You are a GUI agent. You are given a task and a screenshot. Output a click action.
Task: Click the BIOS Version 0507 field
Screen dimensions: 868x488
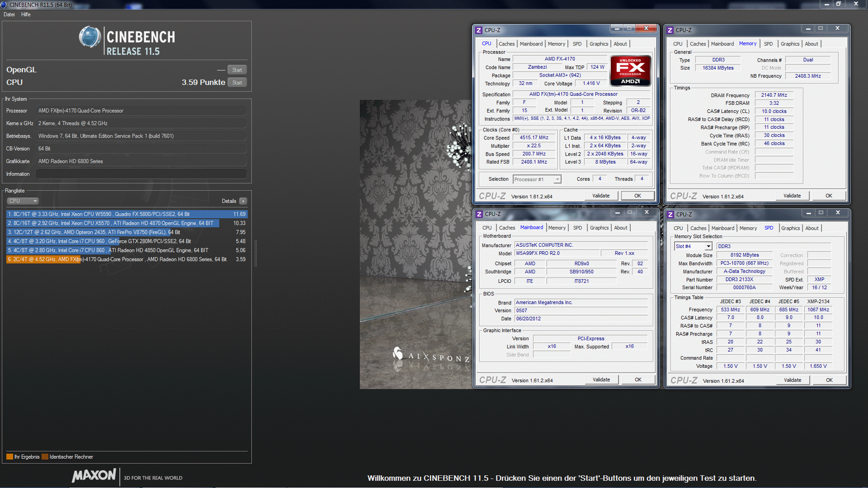point(581,311)
